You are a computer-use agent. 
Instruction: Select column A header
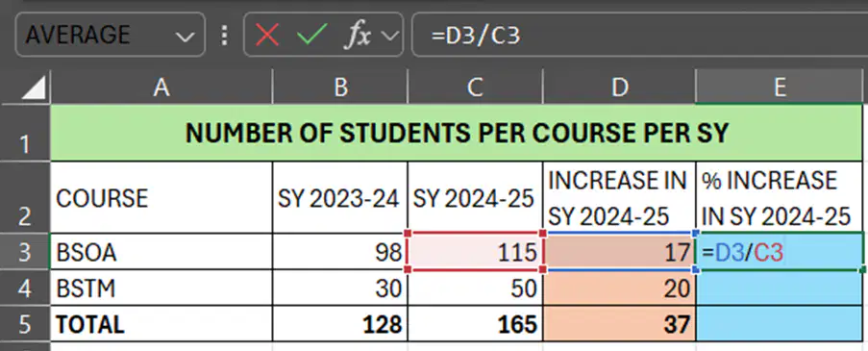pyautogui.click(x=161, y=88)
